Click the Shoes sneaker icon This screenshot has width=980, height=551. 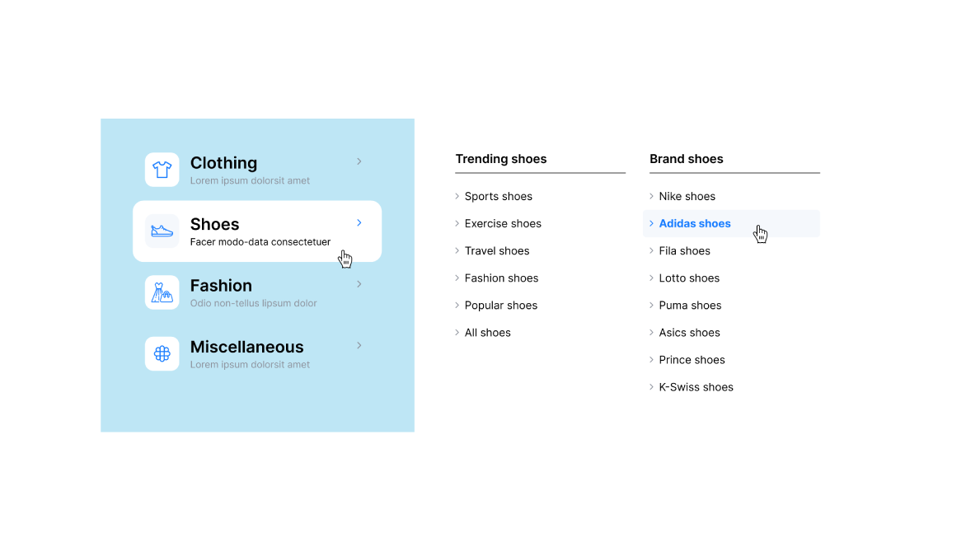pyautogui.click(x=162, y=231)
